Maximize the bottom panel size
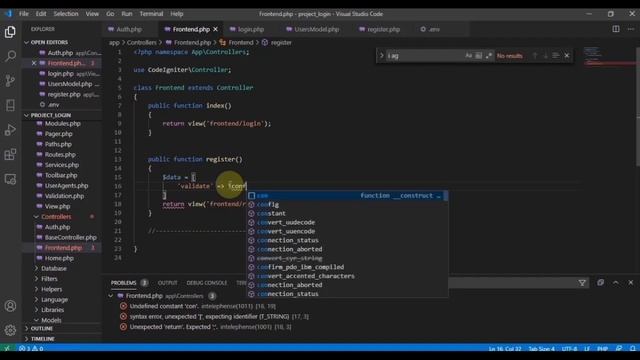640x360 pixels. [x=616, y=282]
